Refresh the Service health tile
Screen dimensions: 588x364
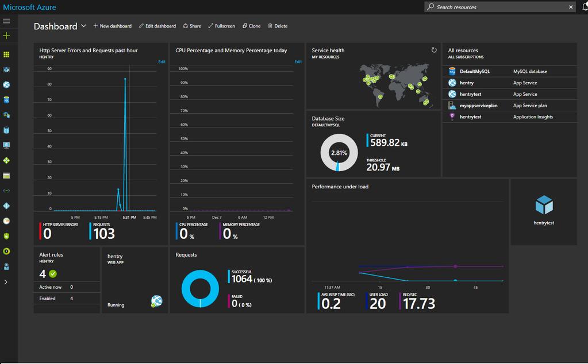click(434, 50)
